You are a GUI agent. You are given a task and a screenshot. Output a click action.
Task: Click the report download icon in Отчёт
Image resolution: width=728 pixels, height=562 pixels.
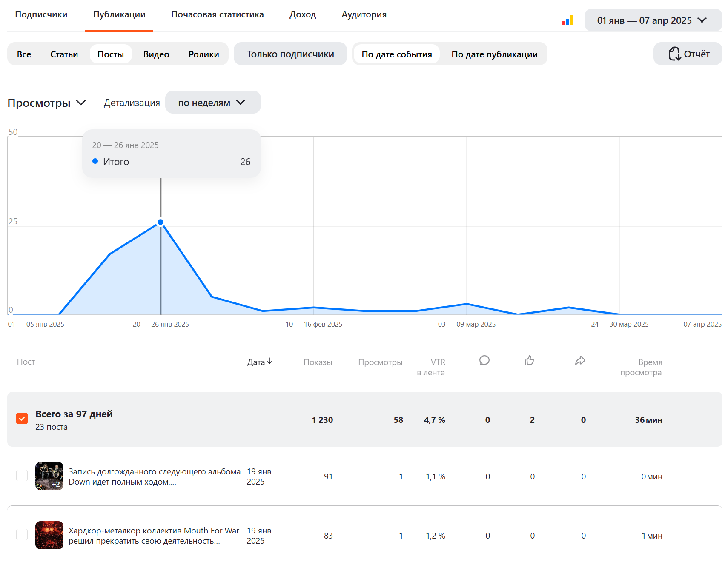[x=674, y=54]
